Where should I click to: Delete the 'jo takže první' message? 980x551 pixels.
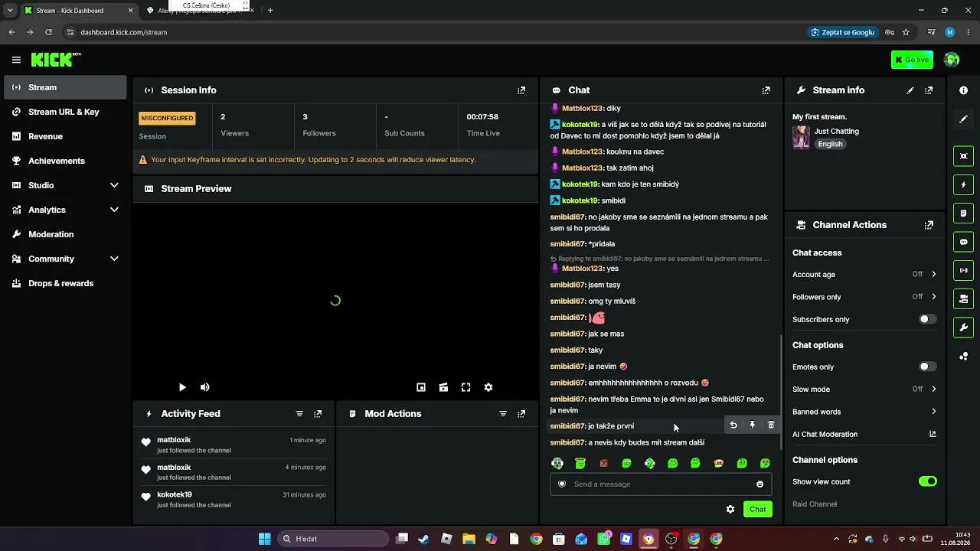(771, 425)
